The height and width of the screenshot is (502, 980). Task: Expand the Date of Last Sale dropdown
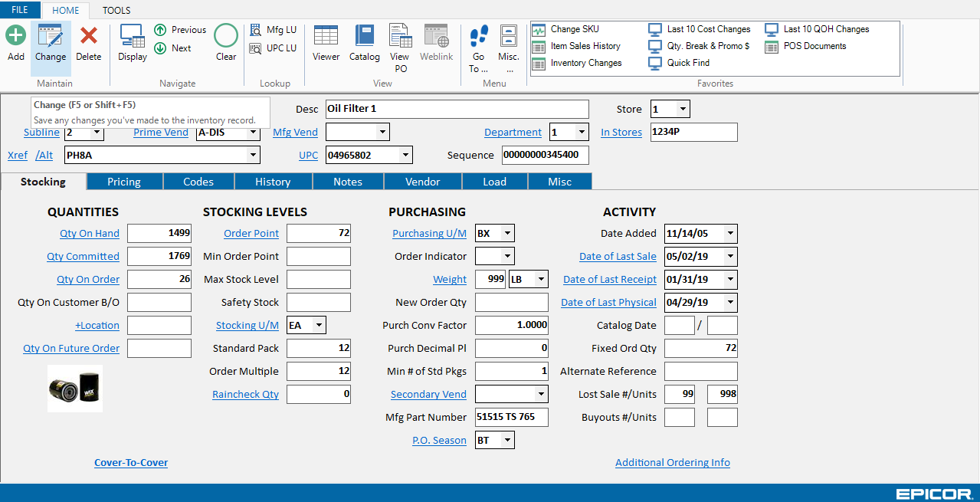coord(729,257)
